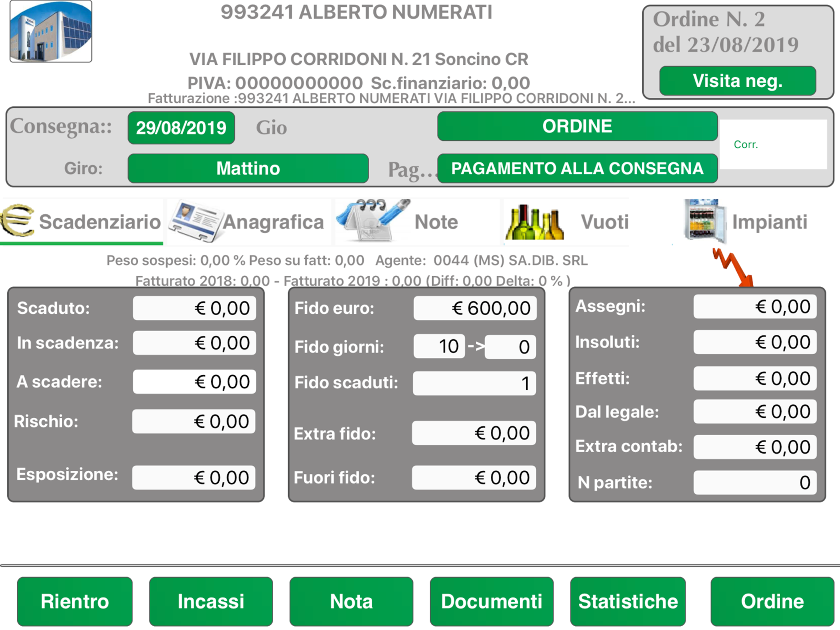Click the PIVA 00000000000 line
840x630 pixels.
coord(359,83)
